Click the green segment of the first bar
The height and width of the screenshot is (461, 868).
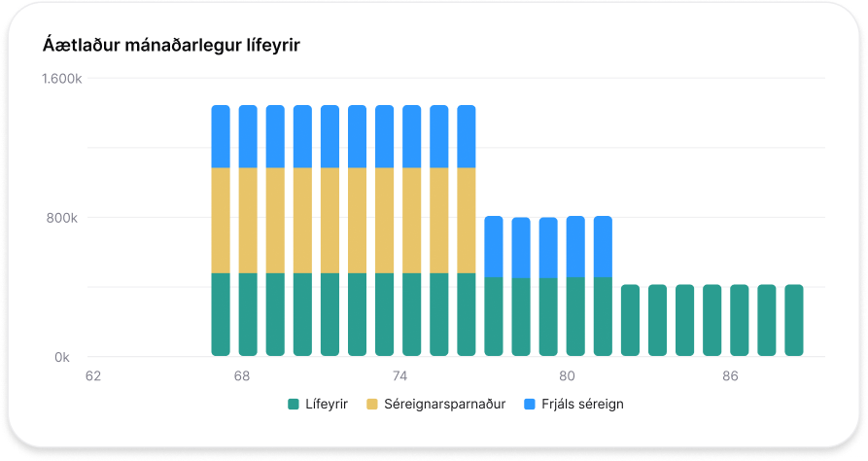(x=221, y=314)
